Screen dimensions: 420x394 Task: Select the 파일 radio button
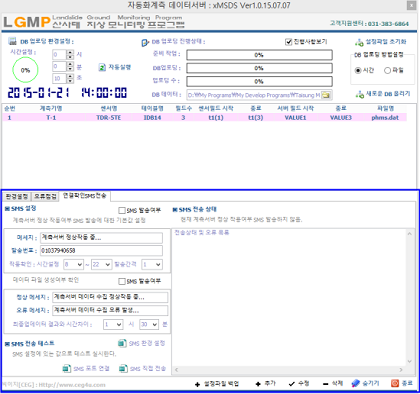point(387,70)
